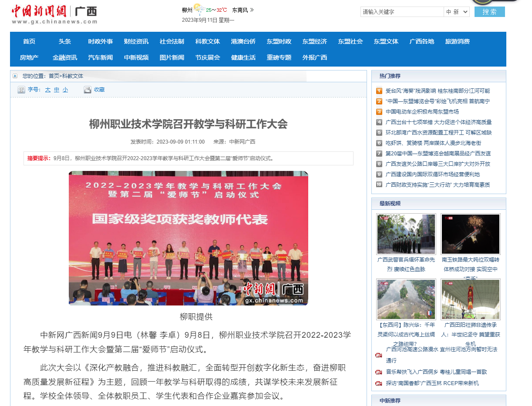Image resolution: width=532 pixels, height=406 pixels.
Task: Open the 科教文体 navigation menu item
Action: coord(208,41)
